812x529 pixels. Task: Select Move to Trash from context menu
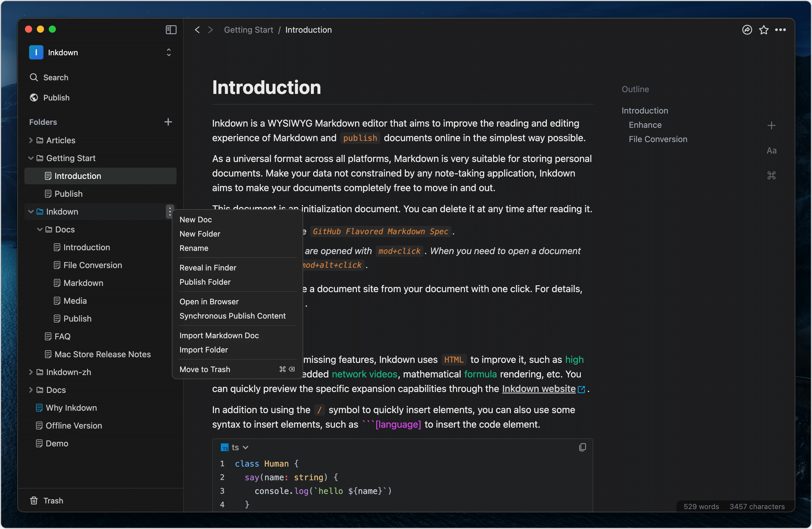coord(205,369)
